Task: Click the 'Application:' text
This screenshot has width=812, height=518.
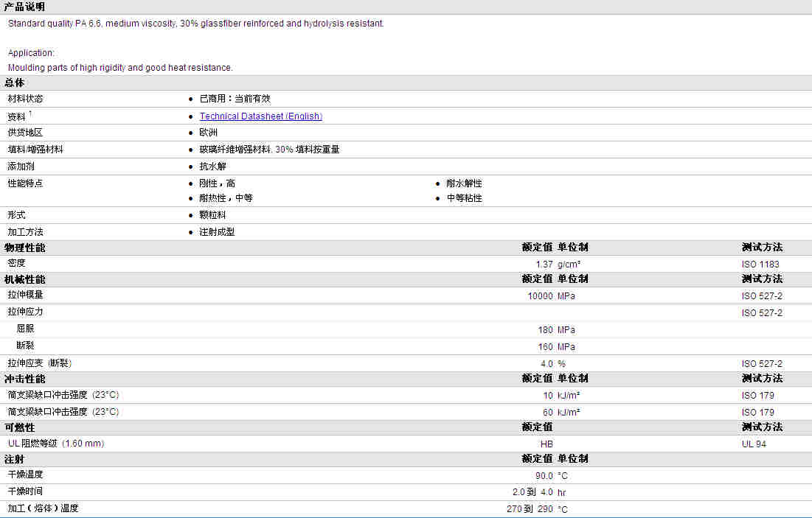Action: pyautogui.click(x=31, y=53)
